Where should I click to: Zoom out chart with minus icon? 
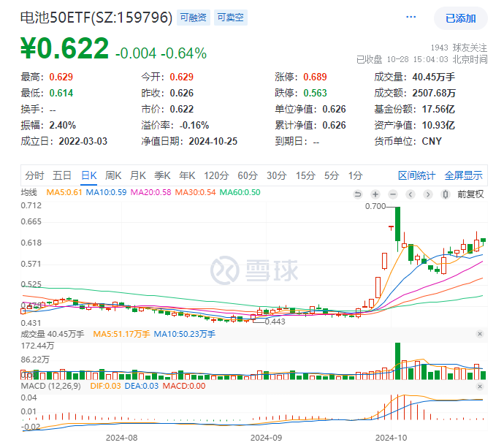pyautogui.click(x=393, y=194)
